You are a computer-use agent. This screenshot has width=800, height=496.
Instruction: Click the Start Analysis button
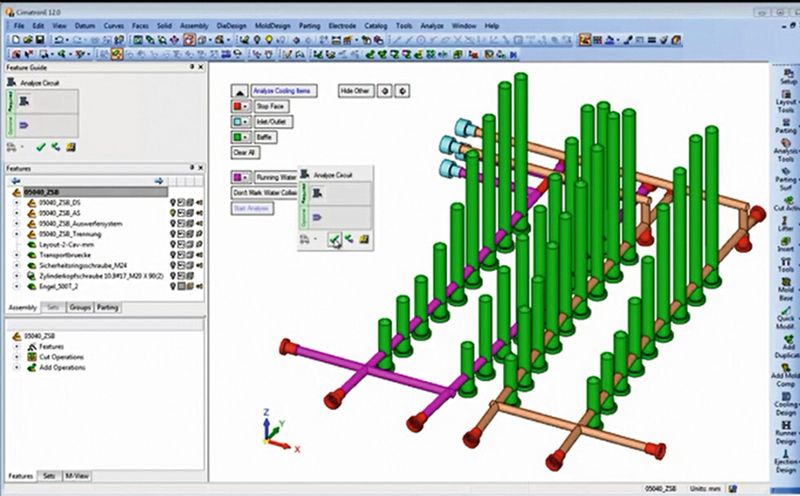252,208
